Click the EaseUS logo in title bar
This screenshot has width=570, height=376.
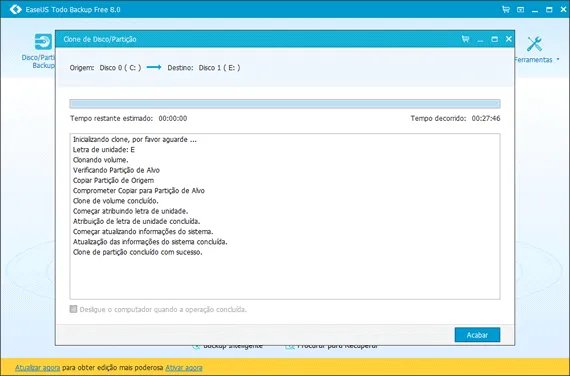pos(16,9)
